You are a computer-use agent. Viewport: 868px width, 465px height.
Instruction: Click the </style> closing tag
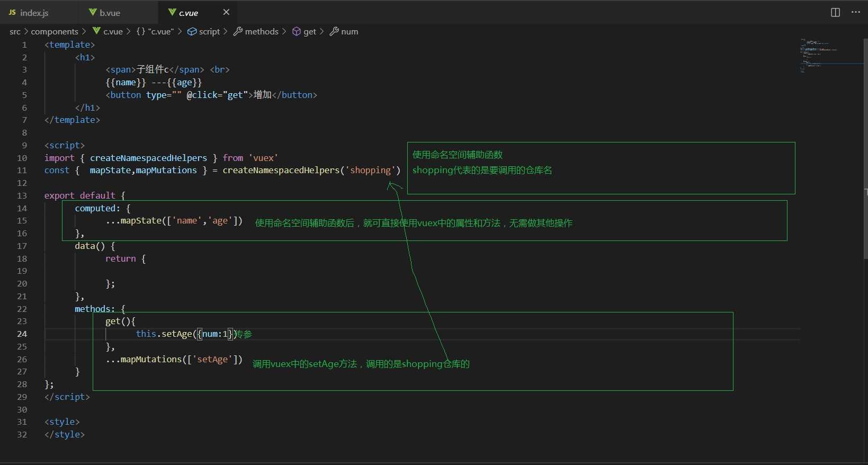(x=65, y=434)
